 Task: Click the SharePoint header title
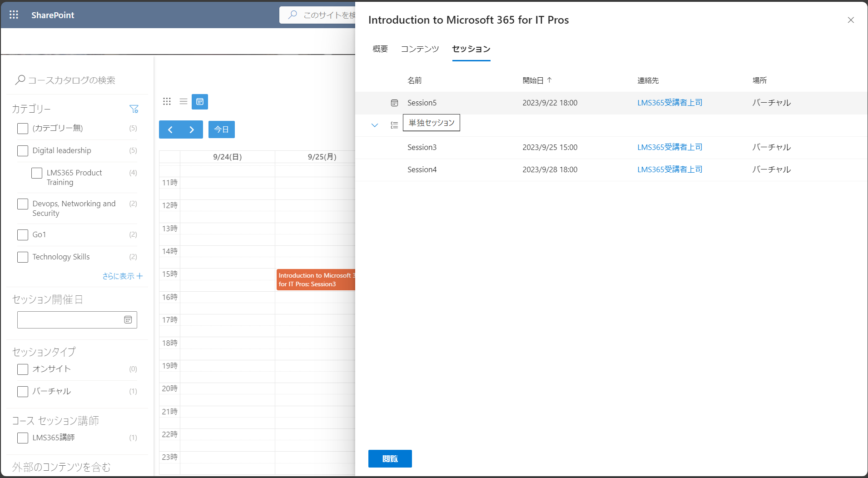coord(53,15)
